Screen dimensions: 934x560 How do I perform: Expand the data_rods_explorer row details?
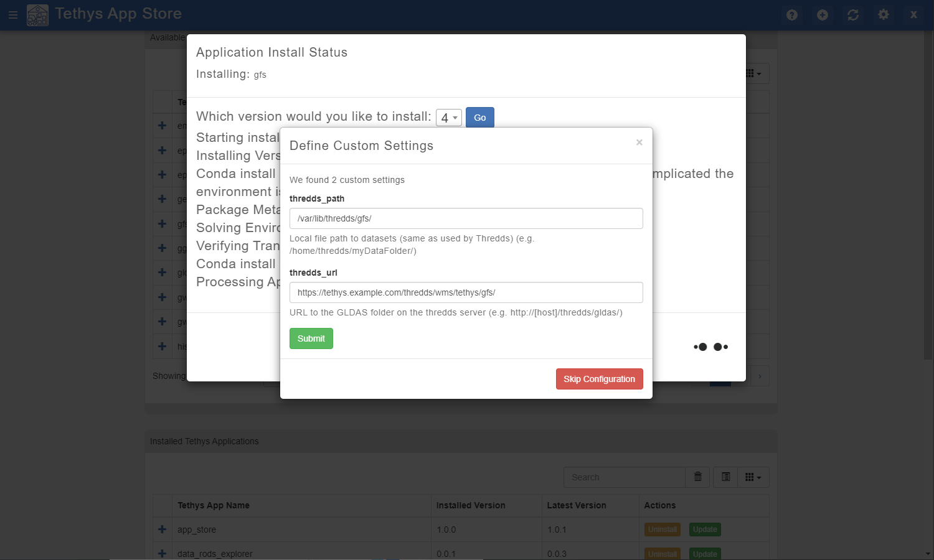162,553
